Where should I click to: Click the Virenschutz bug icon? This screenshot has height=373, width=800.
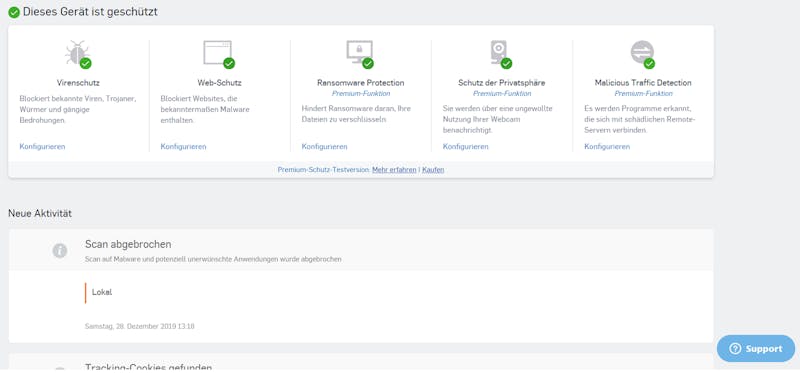pos(77,53)
